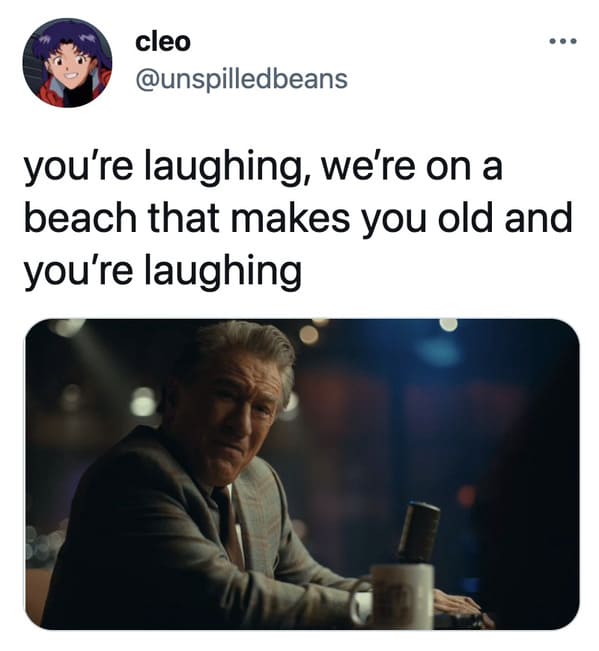Screen dimensions: 599x651
Task: Visit the @unspilledbeans handle link
Action: point(242,79)
